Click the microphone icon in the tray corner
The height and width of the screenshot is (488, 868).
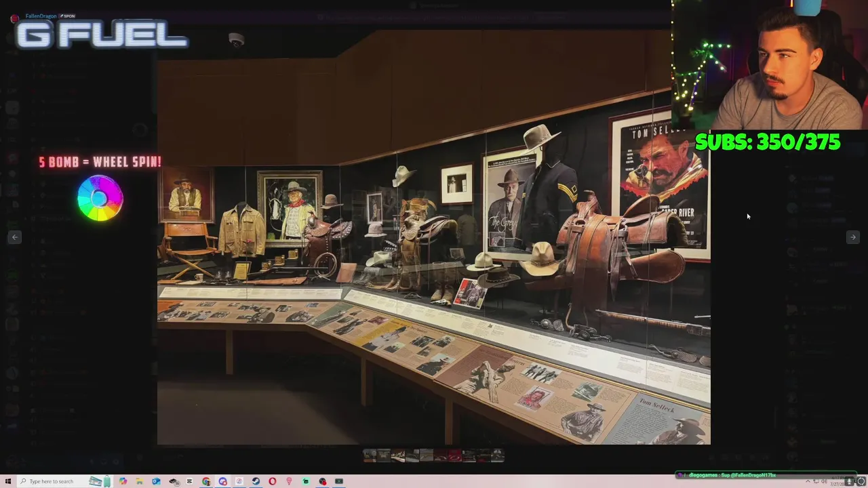(849, 481)
